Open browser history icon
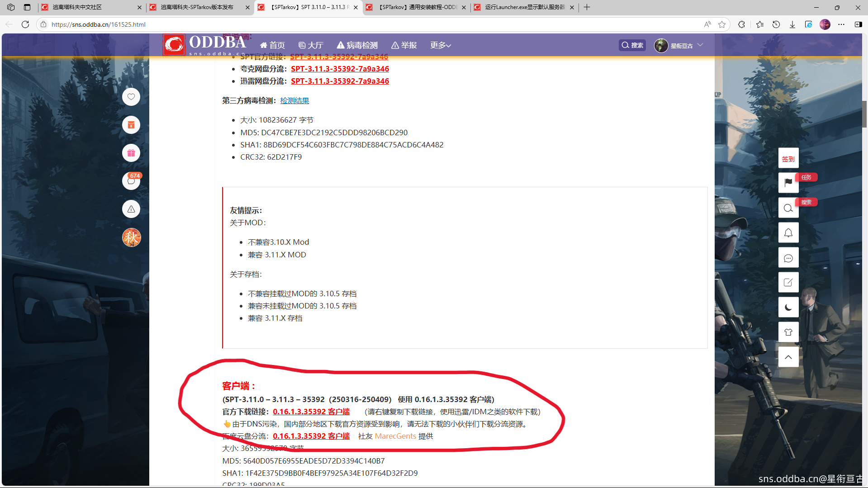 click(776, 24)
